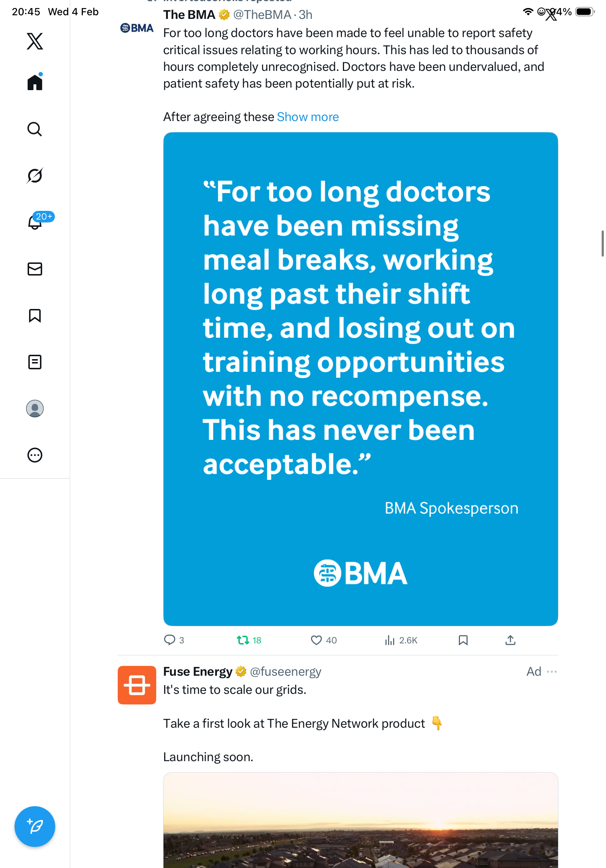The width and height of the screenshot is (606, 868).
Task: Bookmark the BMA post
Action: point(463,640)
